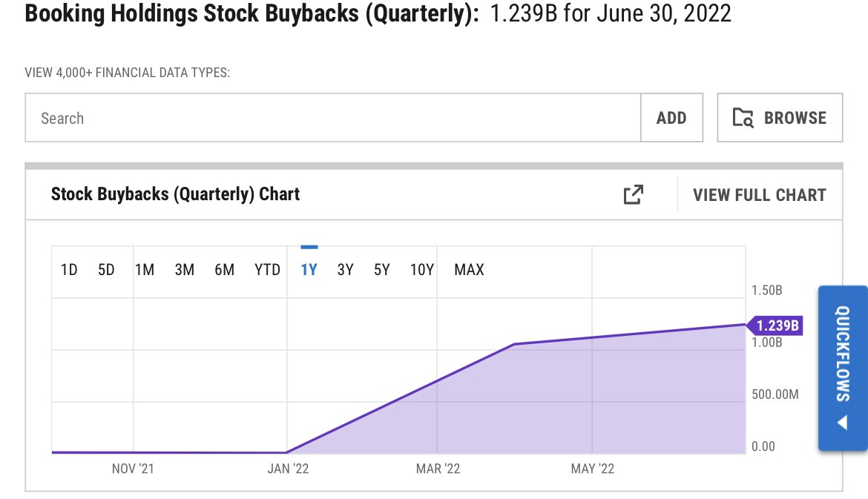This screenshot has height=499, width=868.
Task: Select the 1D time range
Action: click(x=69, y=270)
